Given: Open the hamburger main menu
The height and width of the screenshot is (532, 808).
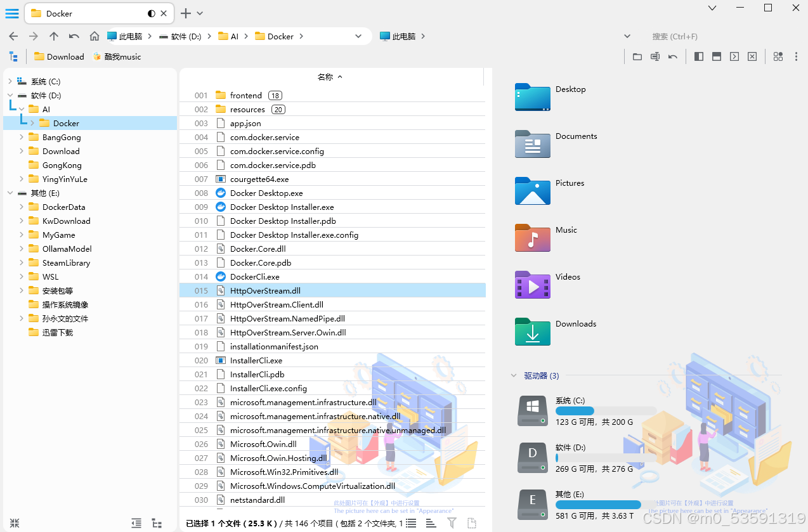Looking at the screenshot, I should [x=12, y=13].
